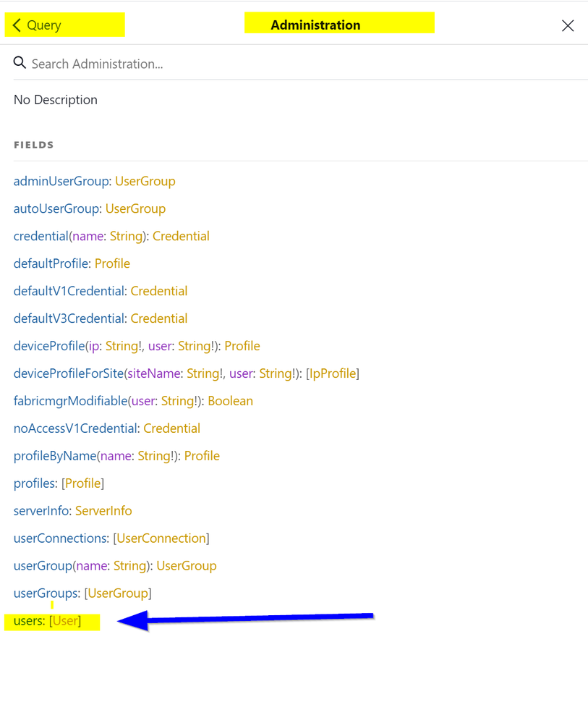Click the back chevron next to Query

coord(17,25)
